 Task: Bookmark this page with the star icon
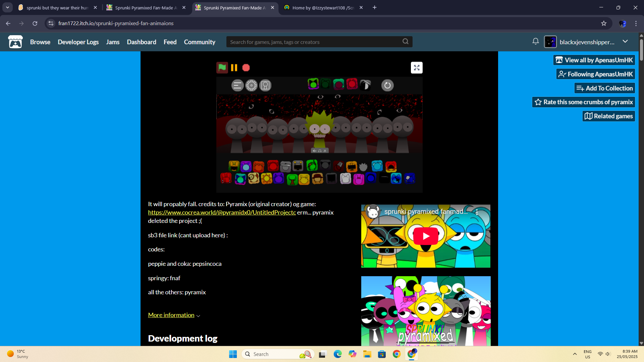604,23
